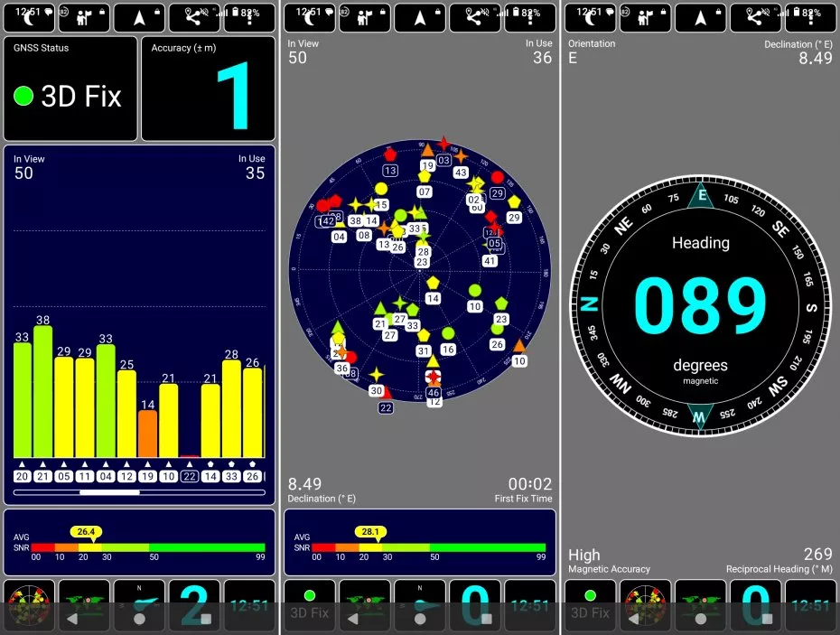Tap satellite label 22 under the chart
This screenshot has height=635, width=840.
190,476
